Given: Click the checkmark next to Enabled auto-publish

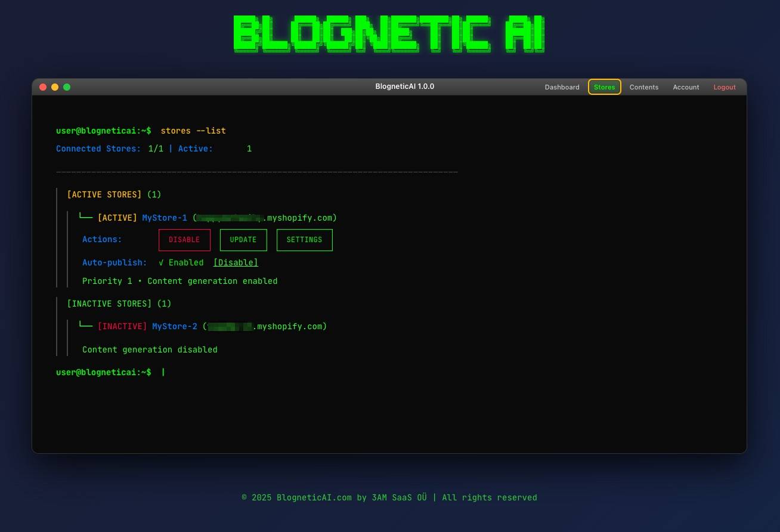Looking at the screenshot, I should pos(160,262).
